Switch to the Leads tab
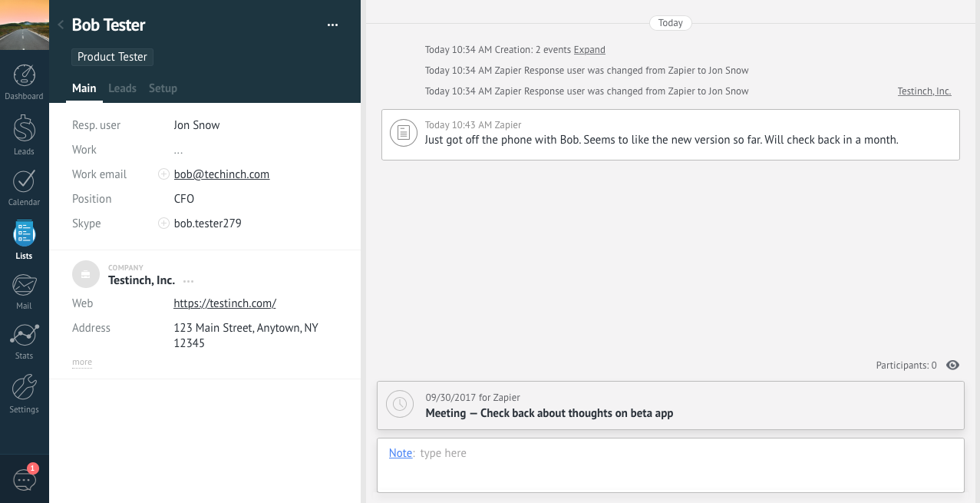 pyautogui.click(x=122, y=88)
